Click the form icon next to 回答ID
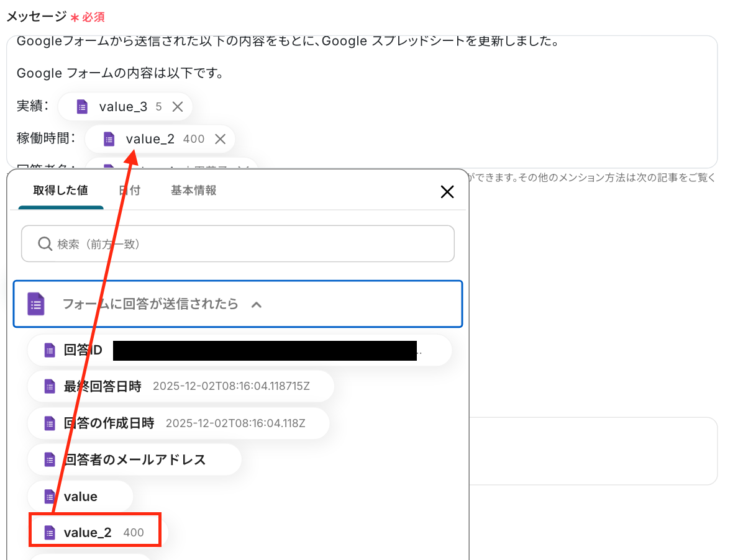The image size is (738, 560). pos(50,350)
